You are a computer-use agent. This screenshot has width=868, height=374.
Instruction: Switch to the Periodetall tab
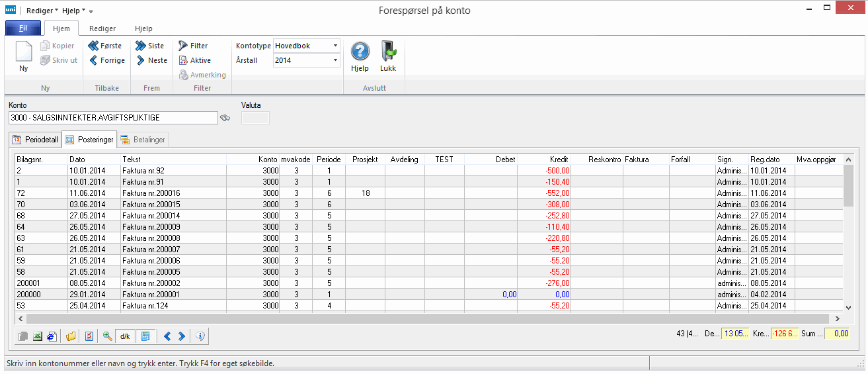click(x=36, y=140)
